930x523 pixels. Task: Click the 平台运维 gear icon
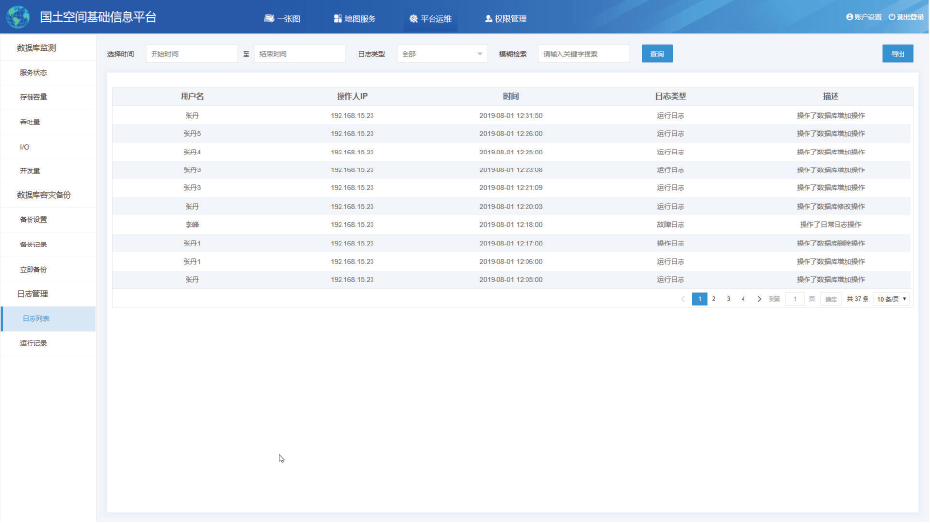click(413, 18)
